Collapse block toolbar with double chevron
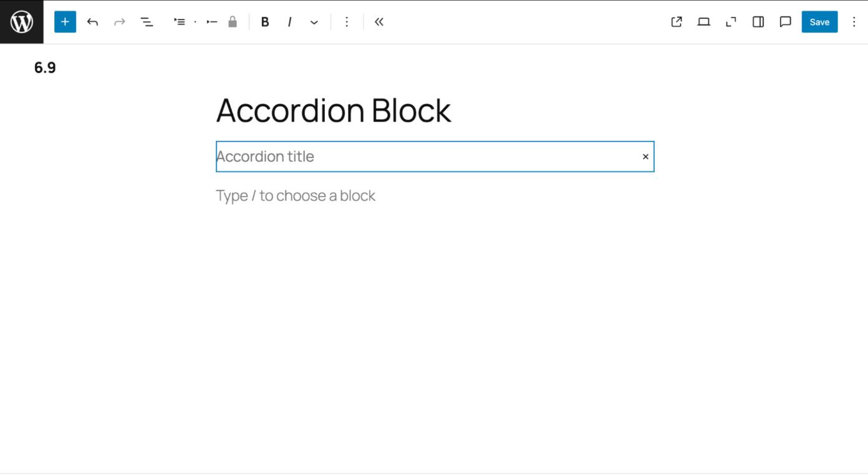Viewport: 868px width, 476px height. (x=379, y=22)
